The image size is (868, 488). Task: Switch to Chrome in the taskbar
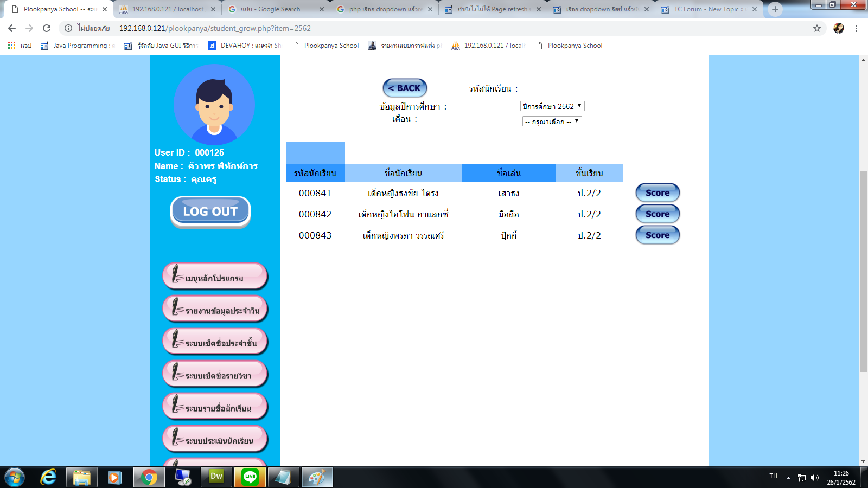pyautogui.click(x=149, y=478)
